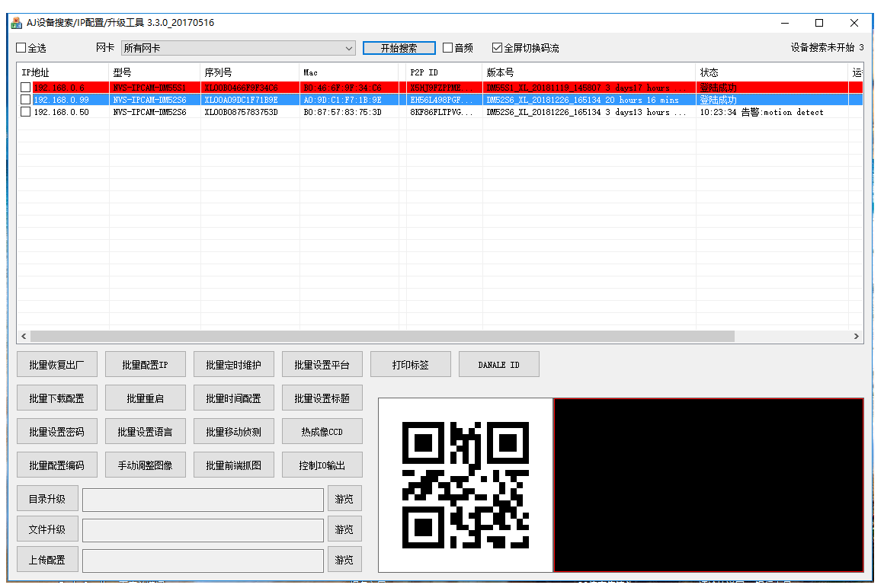The width and height of the screenshot is (884, 588).
Task: Toggle the 全选 select-all checkbox
Action: (21, 48)
